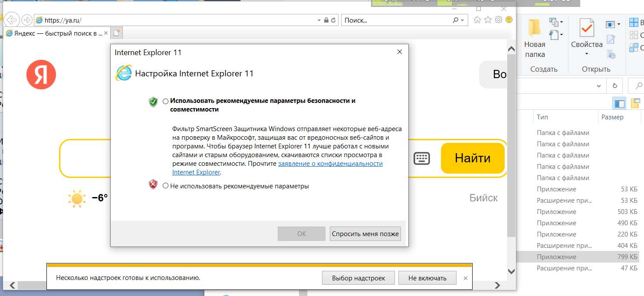Click the Бийск city label on Yandex
644x296 pixels.
(x=483, y=198)
